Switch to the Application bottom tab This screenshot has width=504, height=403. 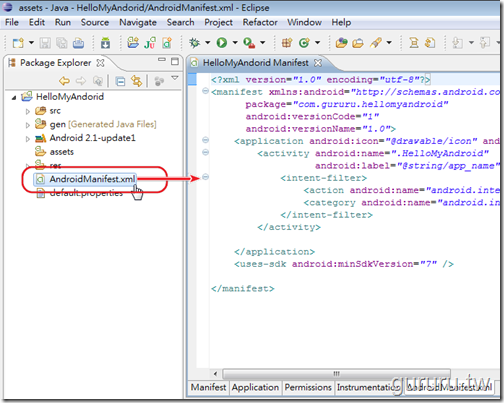pyautogui.click(x=256, y=388)
